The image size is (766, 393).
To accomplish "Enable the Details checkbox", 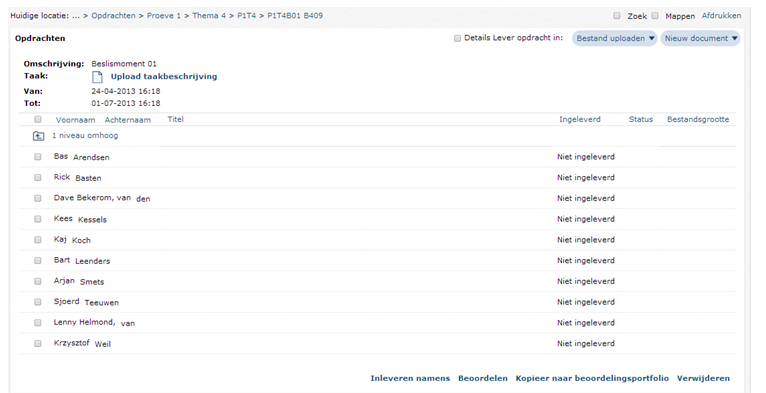I will click(457, 38).
